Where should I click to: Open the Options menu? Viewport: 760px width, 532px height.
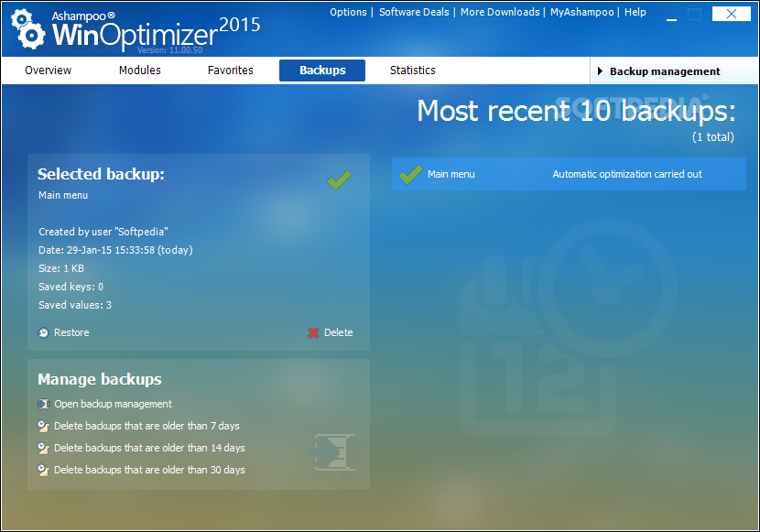pos(348,12)
